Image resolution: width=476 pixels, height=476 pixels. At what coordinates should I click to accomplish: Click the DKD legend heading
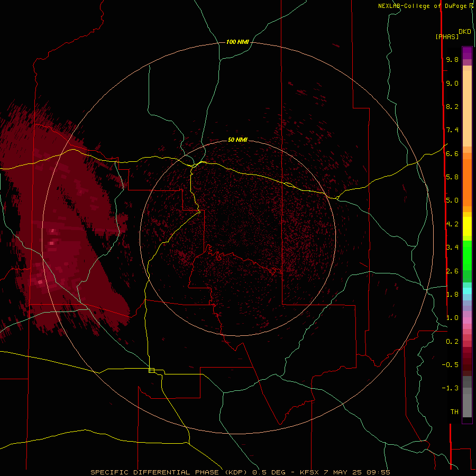465,32
